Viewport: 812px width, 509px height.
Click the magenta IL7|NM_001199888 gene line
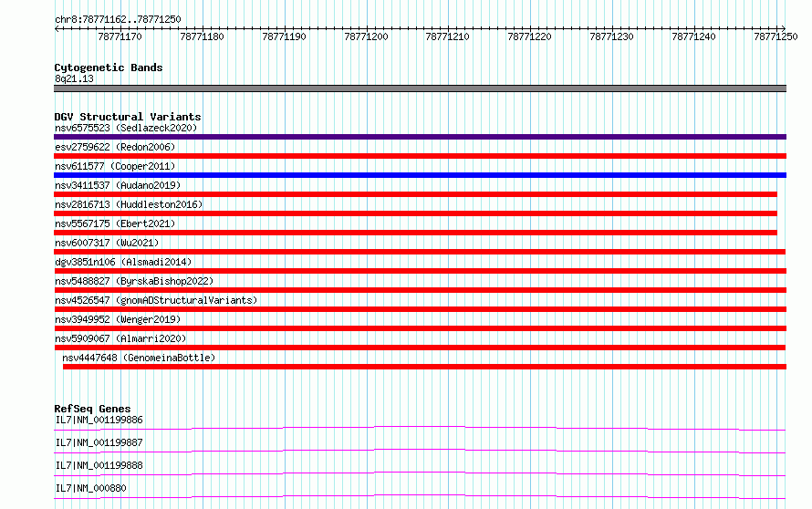tap(420, 473)
